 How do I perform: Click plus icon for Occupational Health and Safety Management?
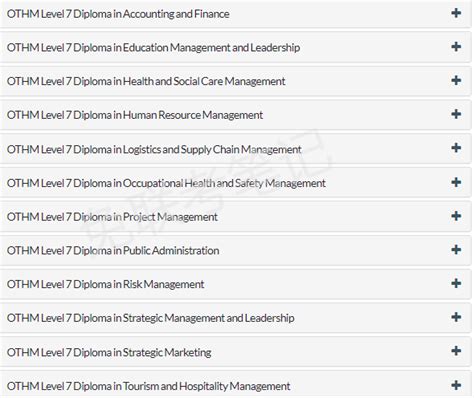click(x=456, y=182)
